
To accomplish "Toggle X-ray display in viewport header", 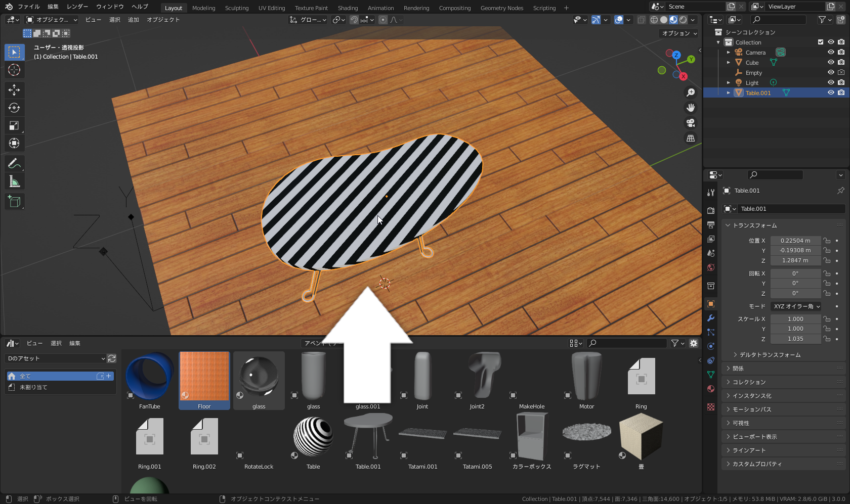I will coord(641,20).
